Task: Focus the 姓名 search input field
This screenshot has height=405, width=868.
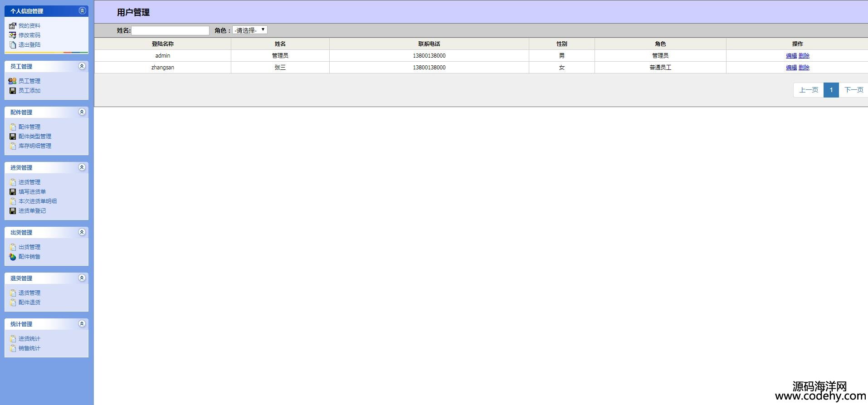Action: click(170, 30)
